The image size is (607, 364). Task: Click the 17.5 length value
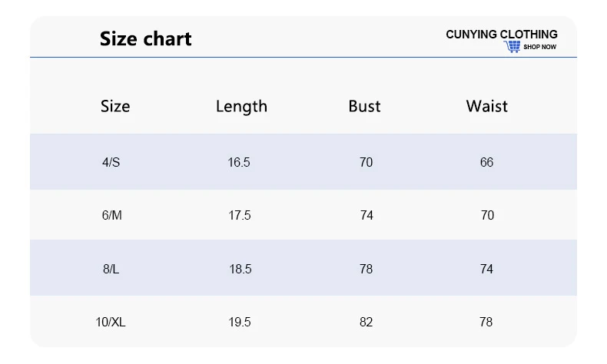point(240,216)
